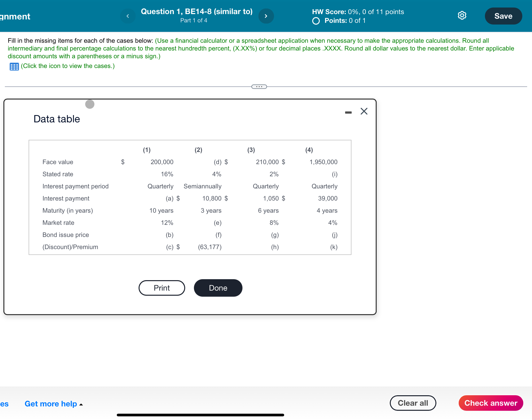Close the Data table dialog

364,111
